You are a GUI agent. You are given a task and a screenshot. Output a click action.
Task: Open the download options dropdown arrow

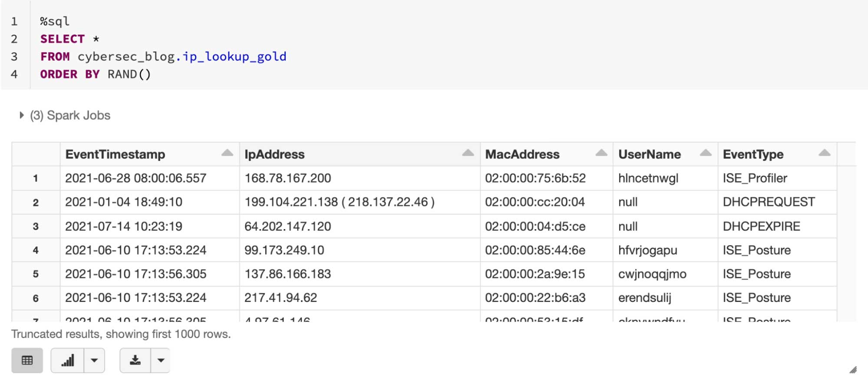[161, 361]
